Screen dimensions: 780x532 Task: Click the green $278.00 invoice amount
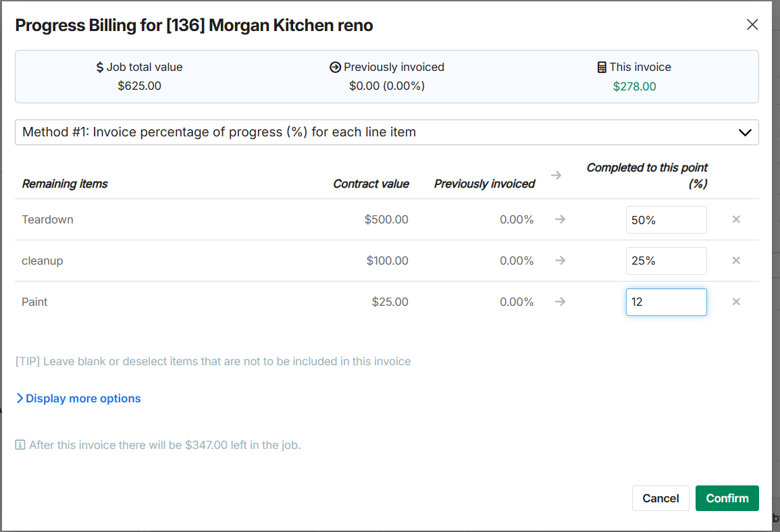(x=634, y=86)
